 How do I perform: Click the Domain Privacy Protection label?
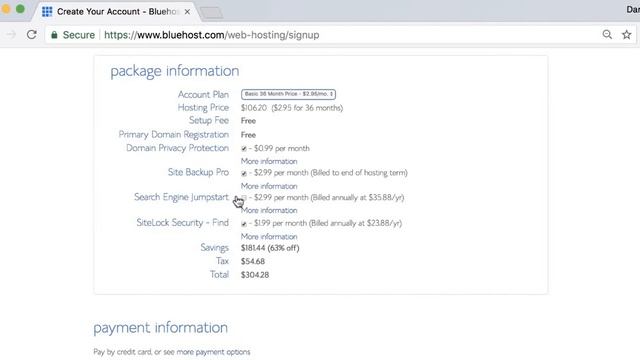click(x=177, y=148)
